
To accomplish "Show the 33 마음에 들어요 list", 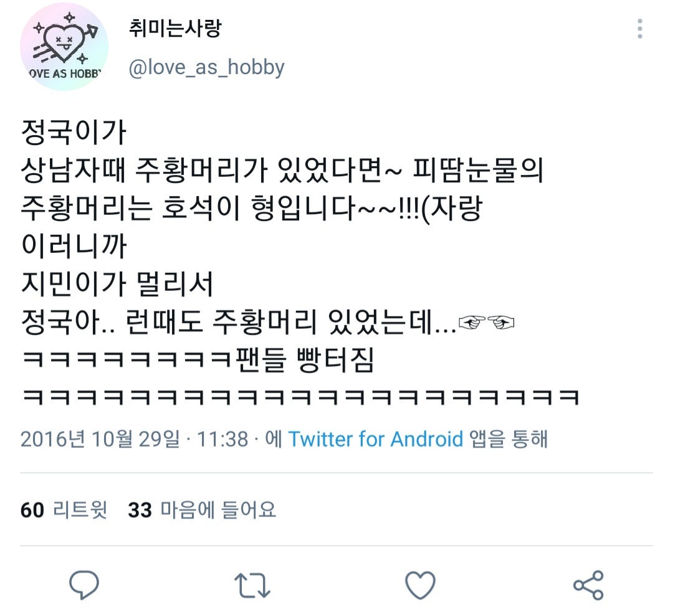I will (x=202, y=510).
